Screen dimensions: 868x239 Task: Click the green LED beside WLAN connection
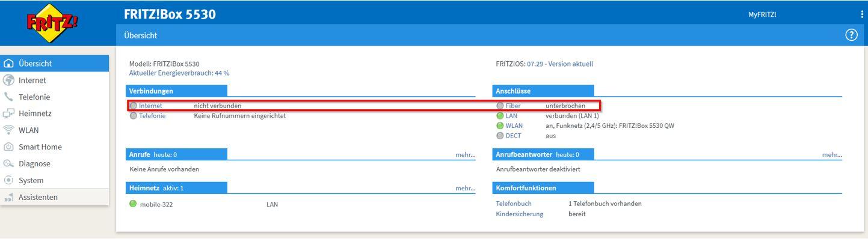click(x=500, y=126)
